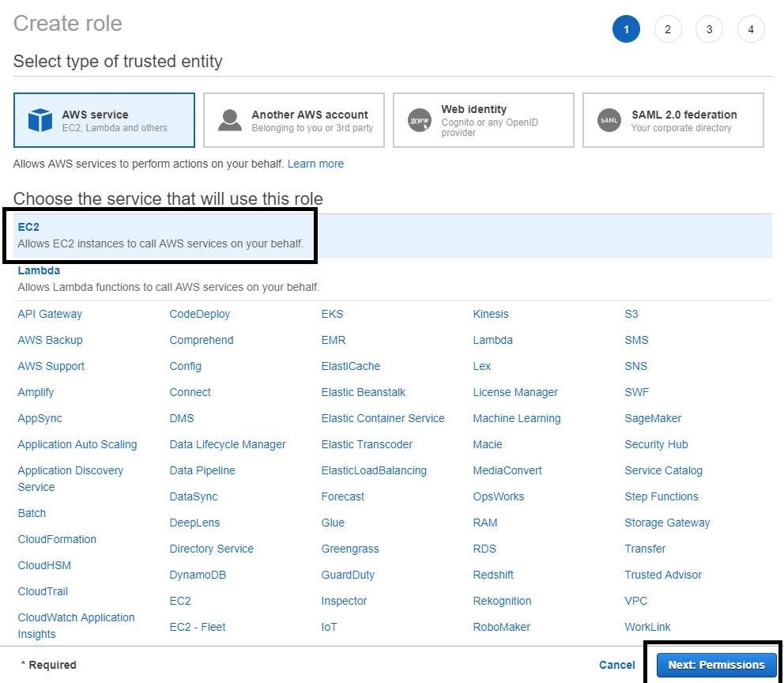Viewport: 784px width, 683px height.
Task: Cancel the role creation
Action: (x=617, y=665)
